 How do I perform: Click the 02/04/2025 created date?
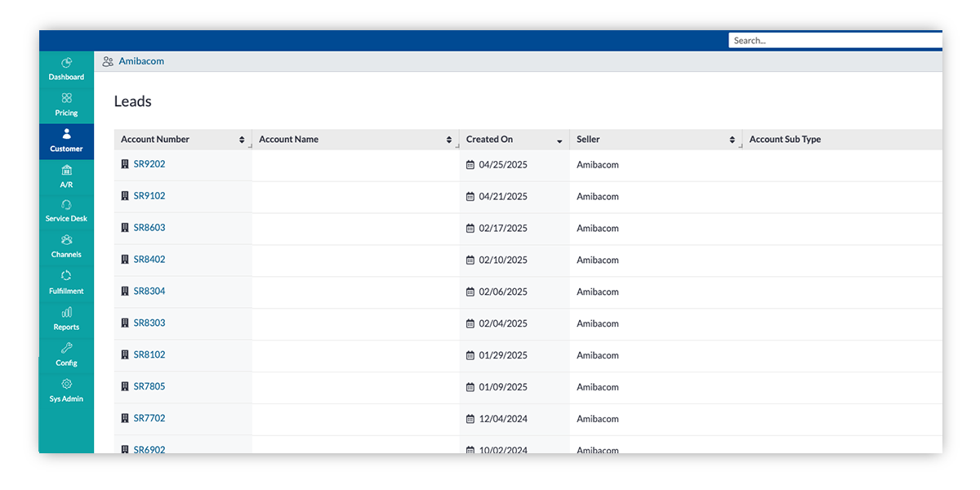(503, 324)
